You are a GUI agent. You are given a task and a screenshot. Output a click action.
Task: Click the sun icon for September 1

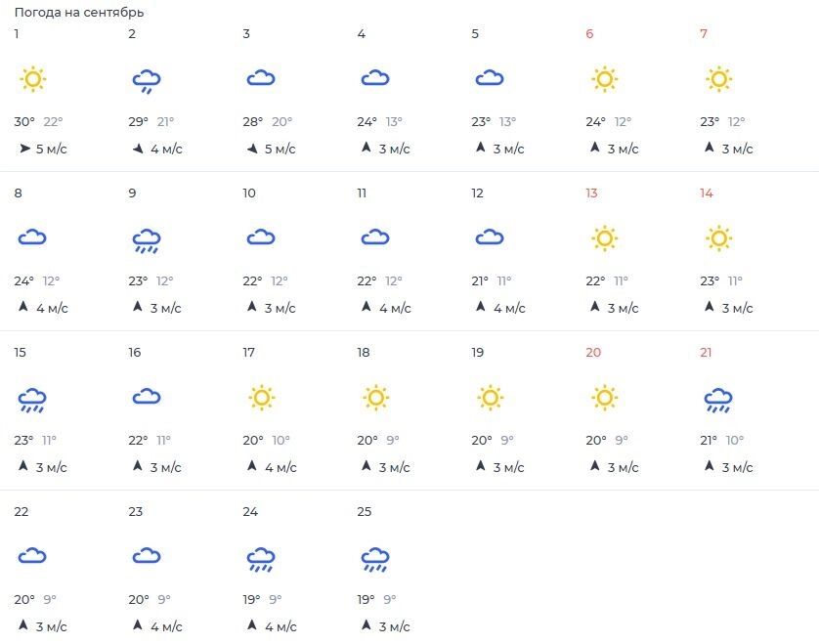tap(33, 79)
